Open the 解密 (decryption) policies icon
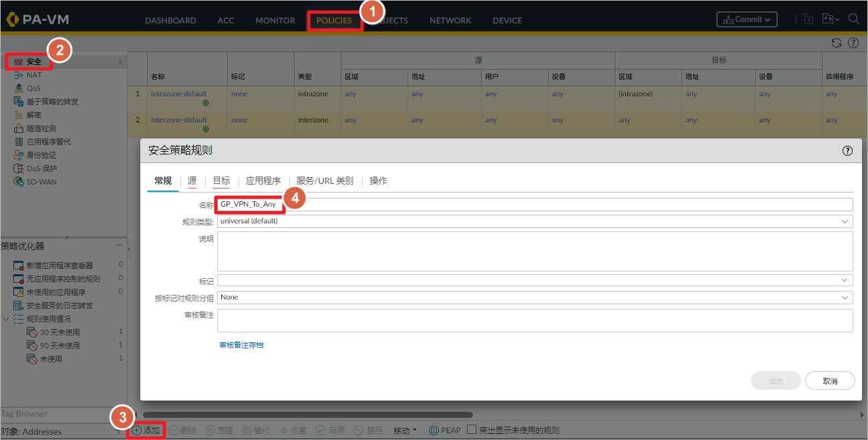Image resolution: width=868 pixels, height=440 pixels. coord(19,115)
